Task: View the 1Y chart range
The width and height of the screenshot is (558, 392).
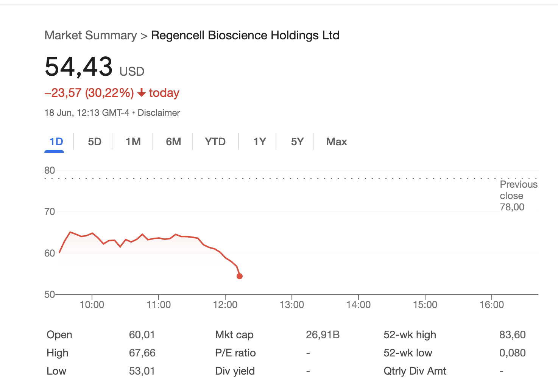Action: pyautogui.click(x=259, y=142)
